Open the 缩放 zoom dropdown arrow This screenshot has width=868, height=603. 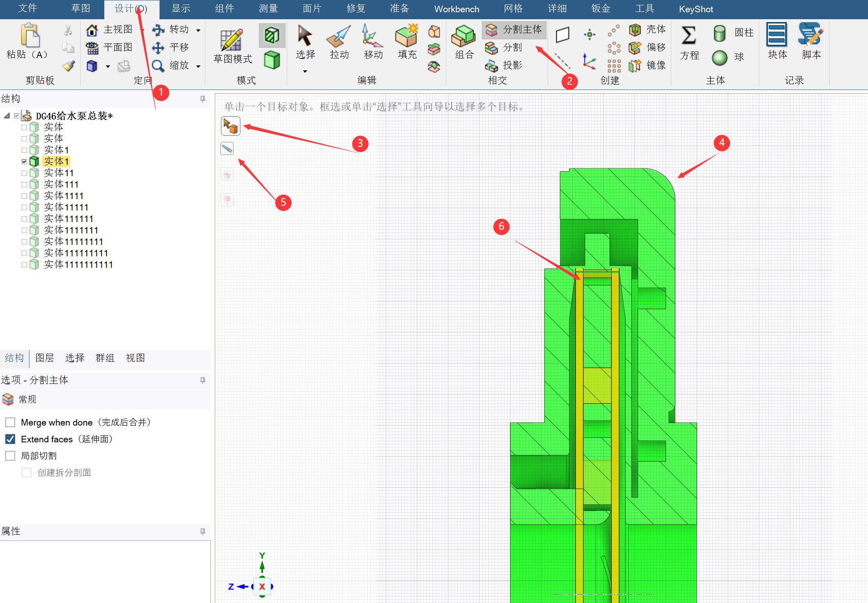pyautogui.click(x=198, y=66)
